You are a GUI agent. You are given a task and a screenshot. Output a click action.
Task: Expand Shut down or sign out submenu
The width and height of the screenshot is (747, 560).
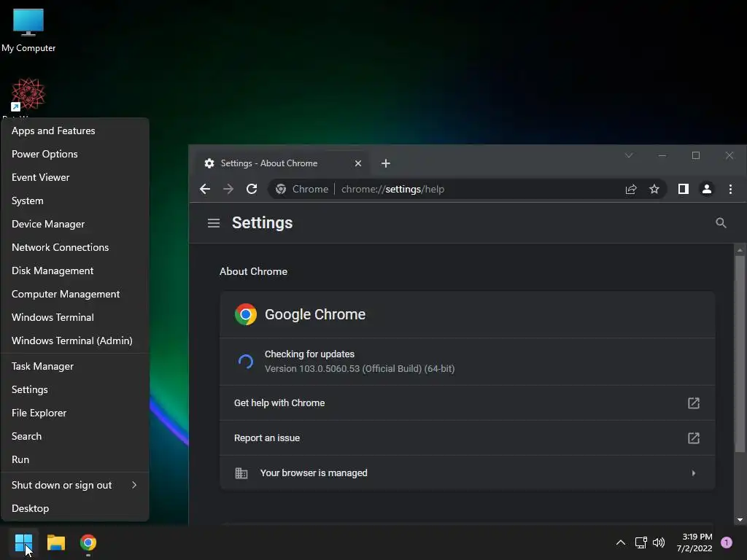(x=134, y=485)
